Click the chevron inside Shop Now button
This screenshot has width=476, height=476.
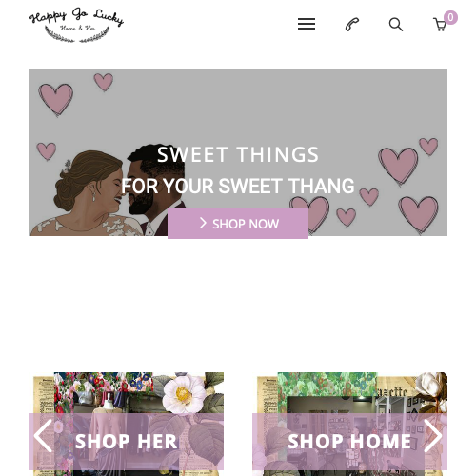tap(203, 223)
